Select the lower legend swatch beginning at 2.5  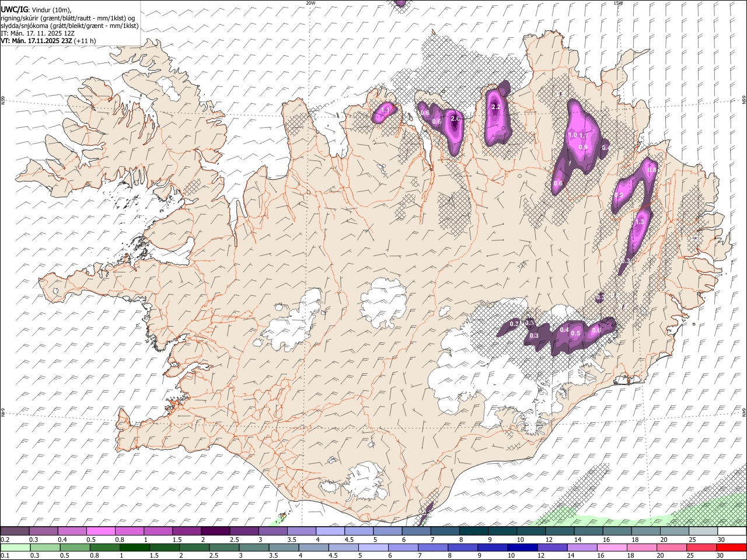(x=224, y=547)
